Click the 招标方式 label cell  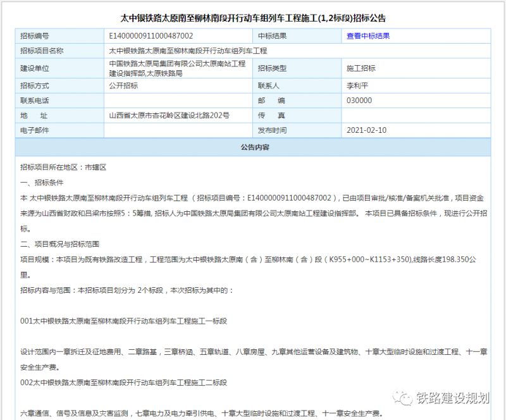[59, 85]
